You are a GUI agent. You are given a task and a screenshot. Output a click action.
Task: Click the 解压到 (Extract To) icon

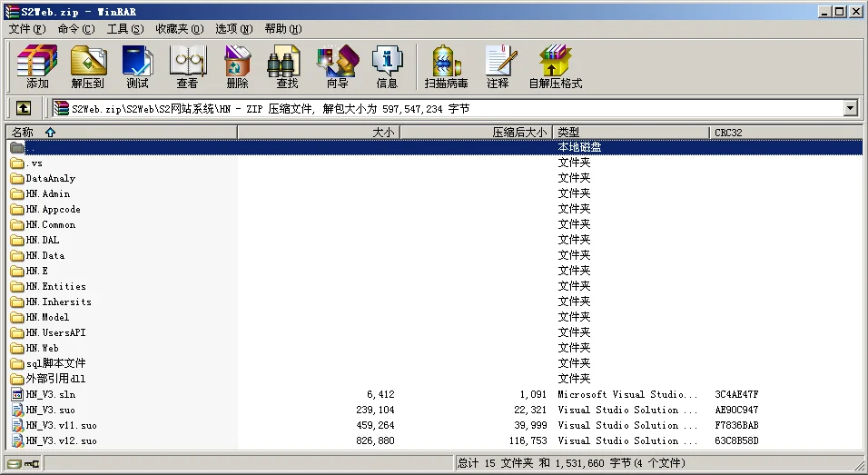point(88,67)
